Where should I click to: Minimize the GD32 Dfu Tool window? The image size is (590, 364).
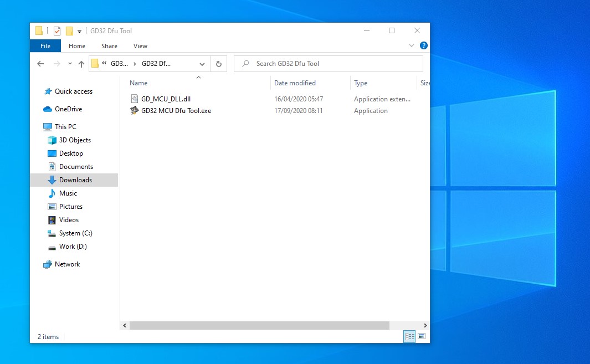[x=367, y=30]
